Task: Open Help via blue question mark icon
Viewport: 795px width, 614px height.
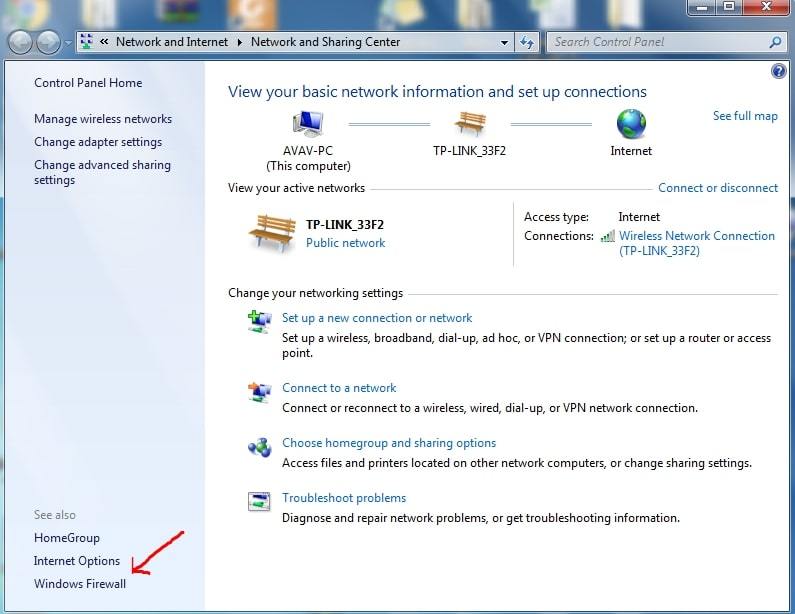Action: coord(778,71)
